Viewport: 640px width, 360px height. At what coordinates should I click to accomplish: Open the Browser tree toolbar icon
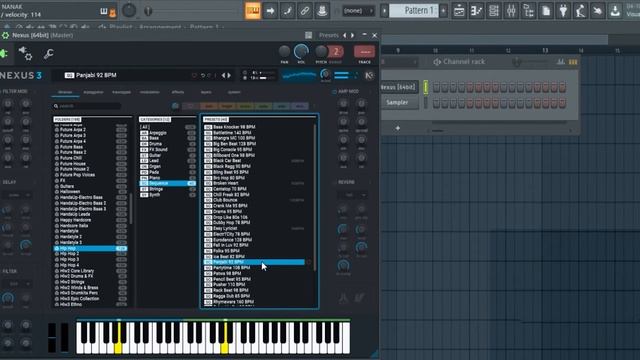point(528,11)
